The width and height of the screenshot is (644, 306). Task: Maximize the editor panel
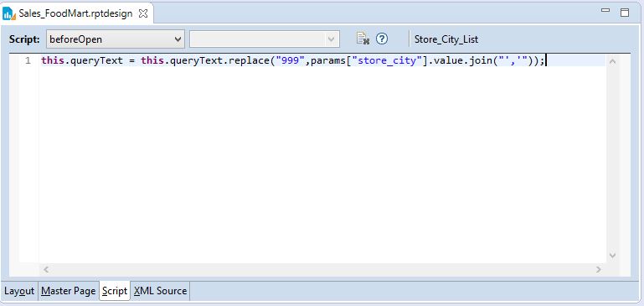(624, 13)
